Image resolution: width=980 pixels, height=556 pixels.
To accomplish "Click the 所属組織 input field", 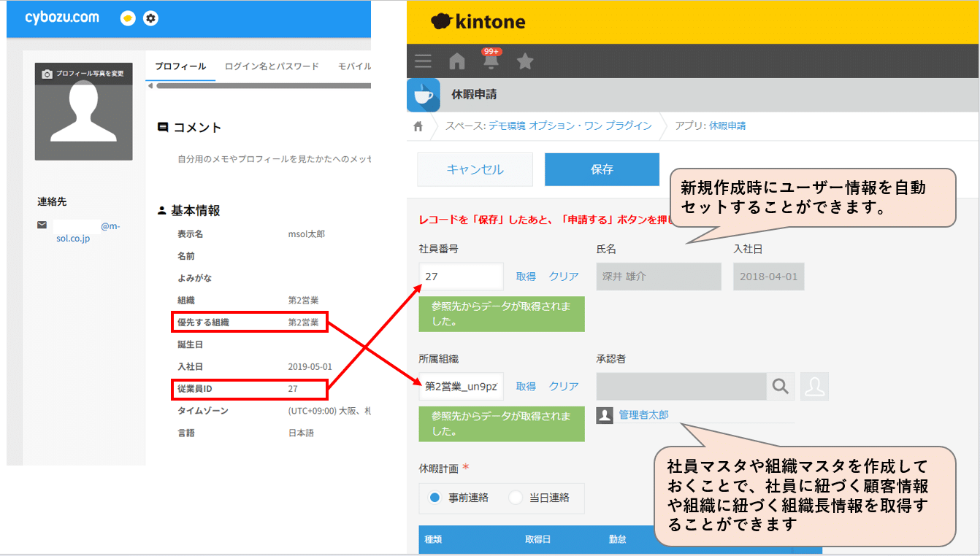I will [461, 387].
